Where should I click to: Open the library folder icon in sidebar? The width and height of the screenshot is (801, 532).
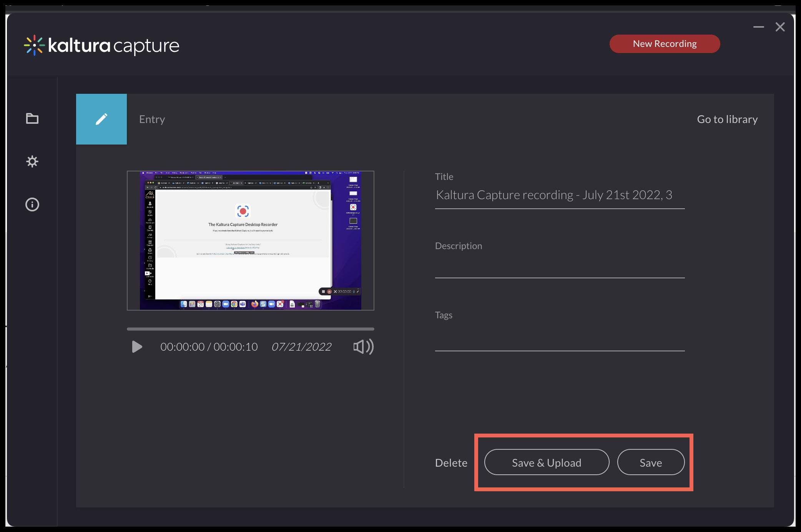[32, 118]
